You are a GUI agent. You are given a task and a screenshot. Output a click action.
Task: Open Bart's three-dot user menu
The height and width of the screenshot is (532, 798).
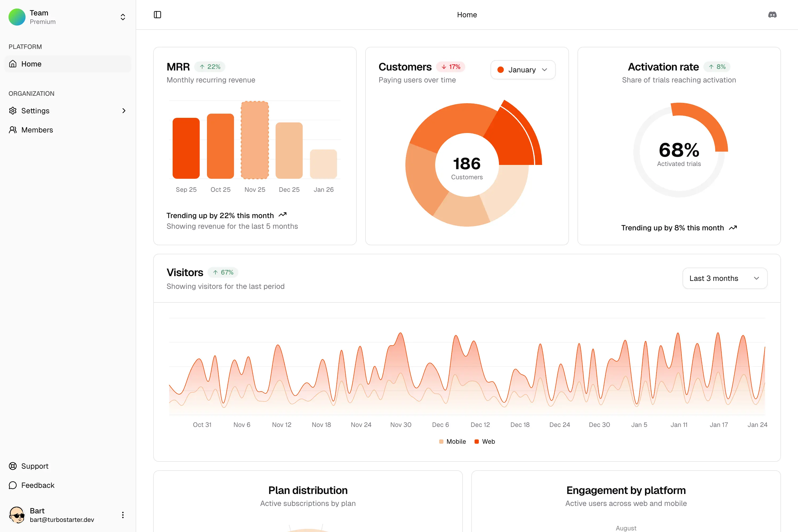[x=123, y=515]
